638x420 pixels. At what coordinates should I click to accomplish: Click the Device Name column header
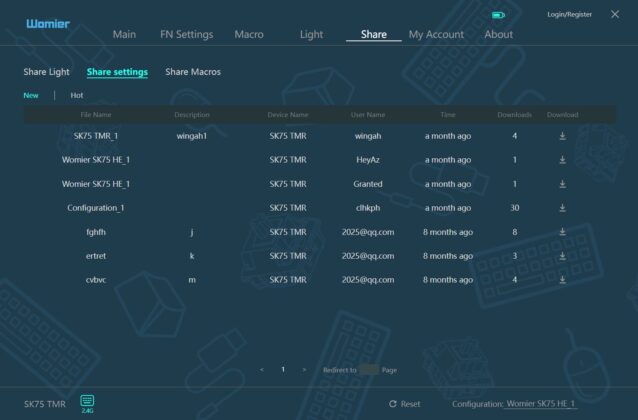(288, 115)
